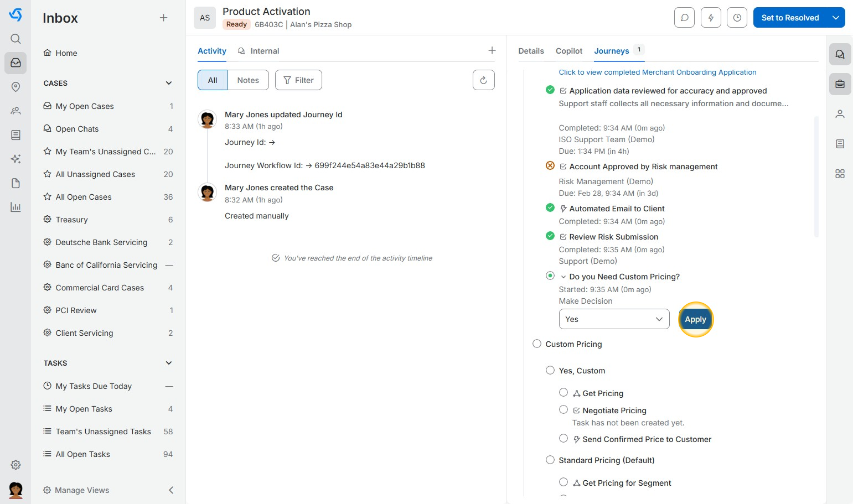The width and height of the screenshot is (853, 504).
Task: Collapse the CASES section
Action: tap(169, 83)
